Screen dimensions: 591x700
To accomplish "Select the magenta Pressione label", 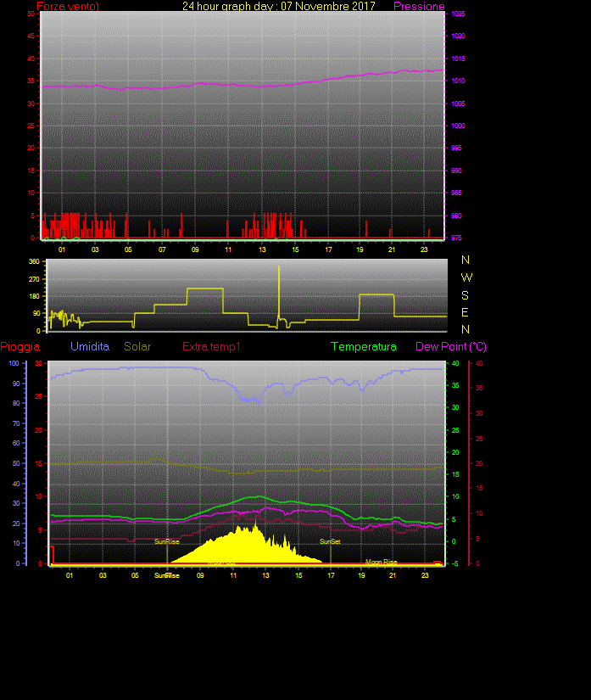I will point(419,7).
